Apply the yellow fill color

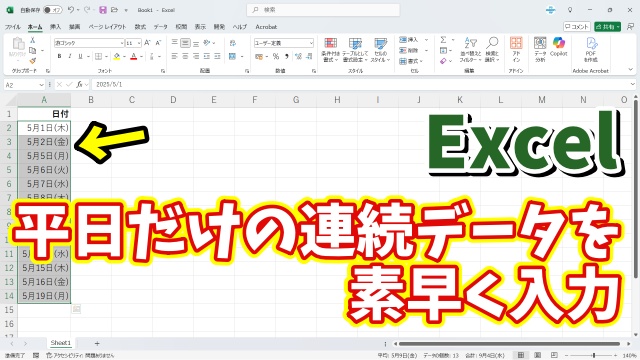pos(117,56)
